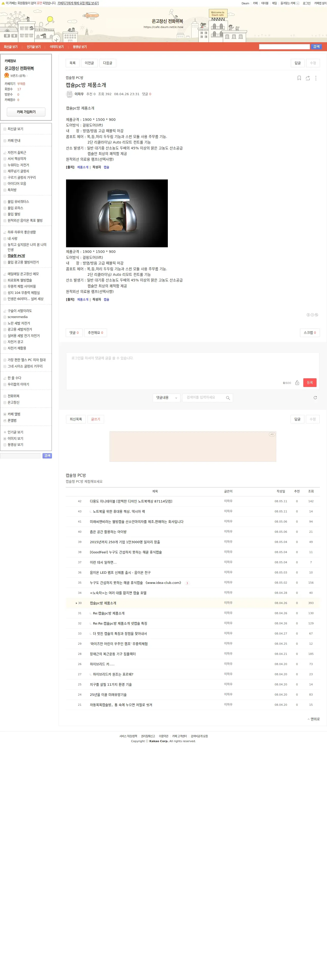Click 메일 in the top bar

[x=275, y=3]
